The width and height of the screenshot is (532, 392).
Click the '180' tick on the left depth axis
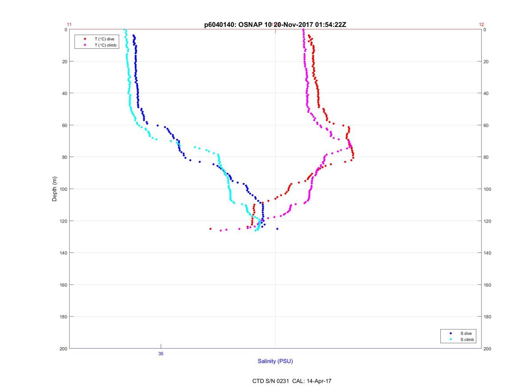point(63,317)
